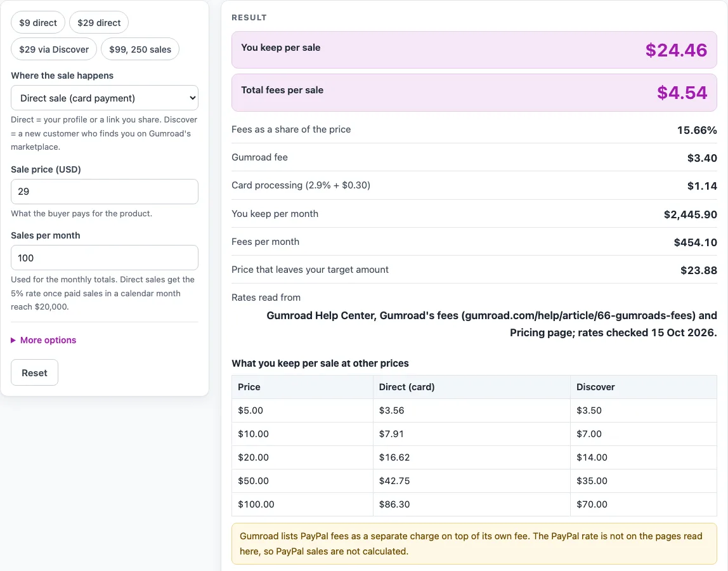Click the Fees as a share of the price label

(291, 129)
